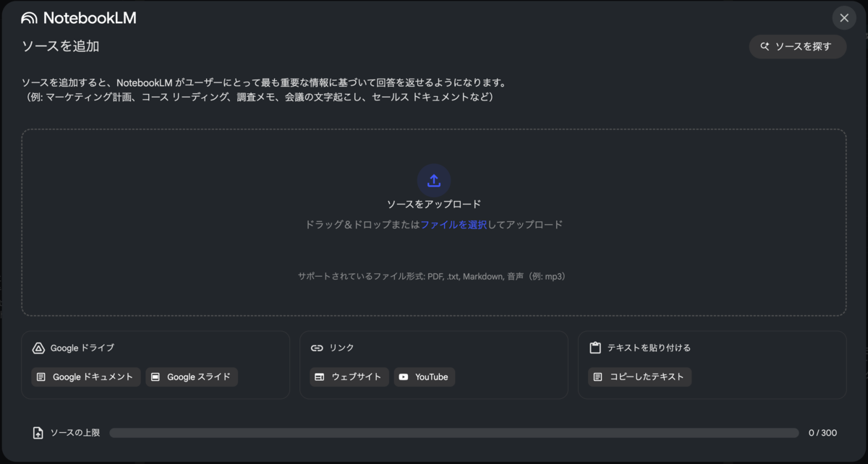The width and height of the screenshot is (868, 464).
Task: Click the Google ドライブ section label
Action: (x=82, y=348)
